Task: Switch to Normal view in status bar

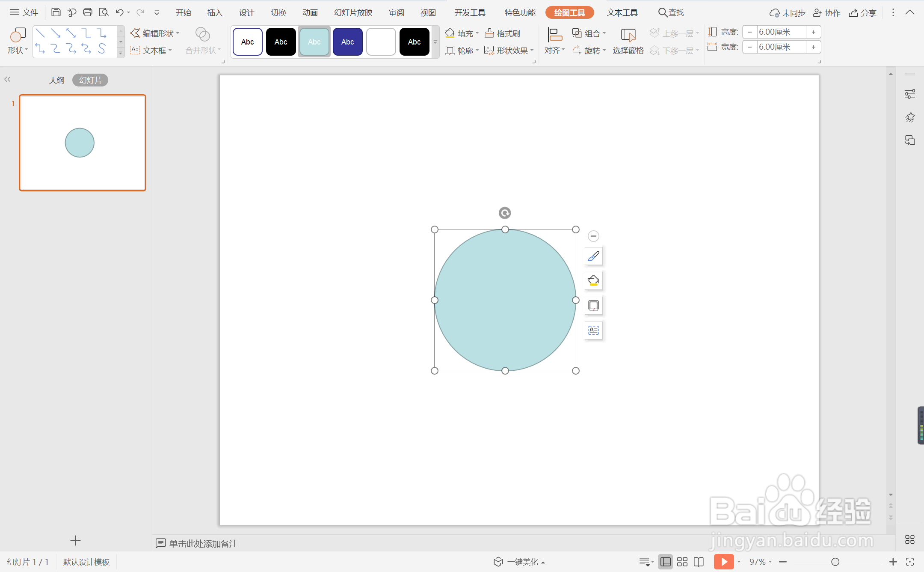Action: tap(666, 562)
